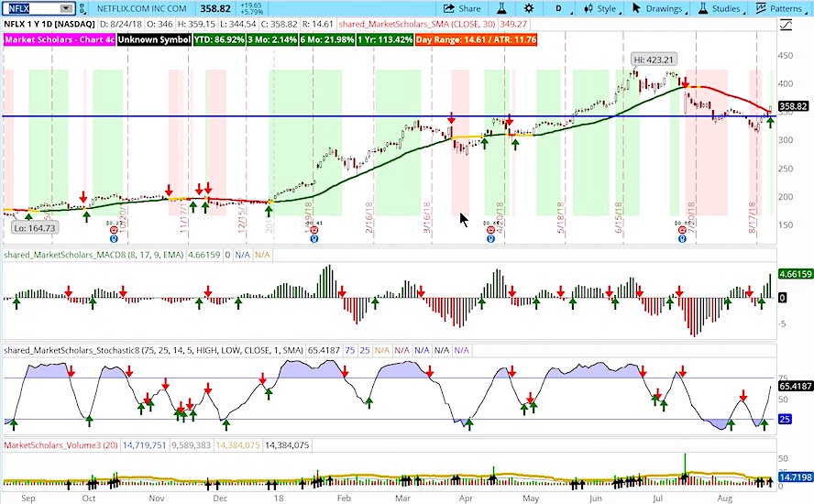
Task: Click the symbol link clipboard icon
Action: (82, 8)
